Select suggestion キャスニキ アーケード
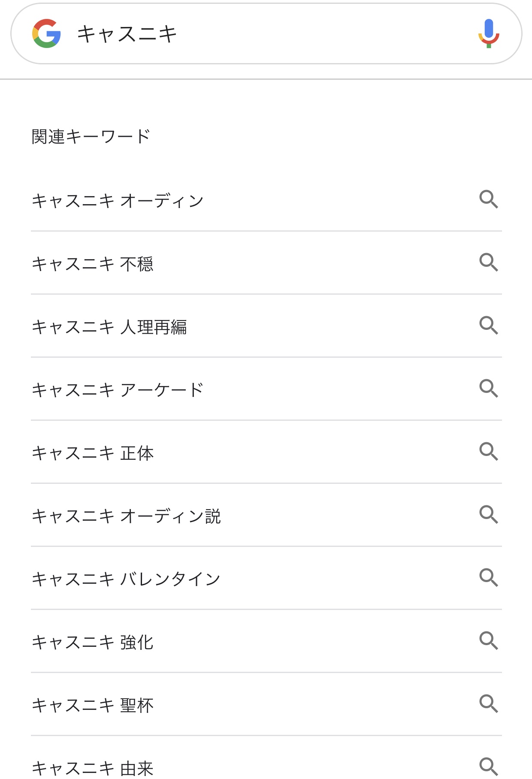 pyautogui.click(x=118, y=390)
